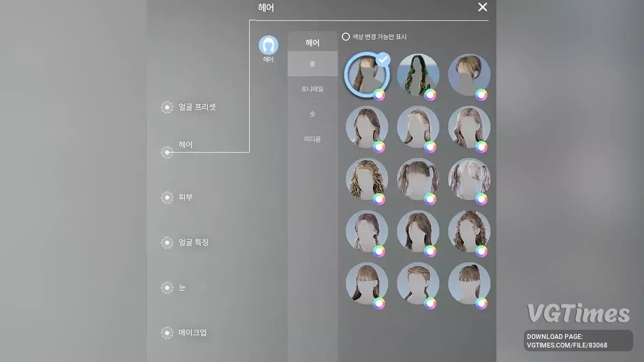Open the 얼굴 특징 section
The height and width of the screenshot is (362, 644).
[x=185, y=242]
